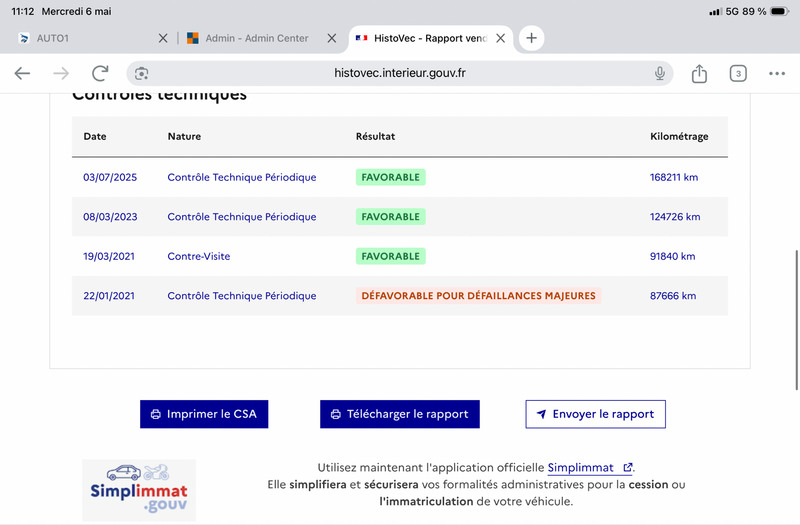Open the three-dot more options menu
800x525 pixels.
(x=777, y=73)
